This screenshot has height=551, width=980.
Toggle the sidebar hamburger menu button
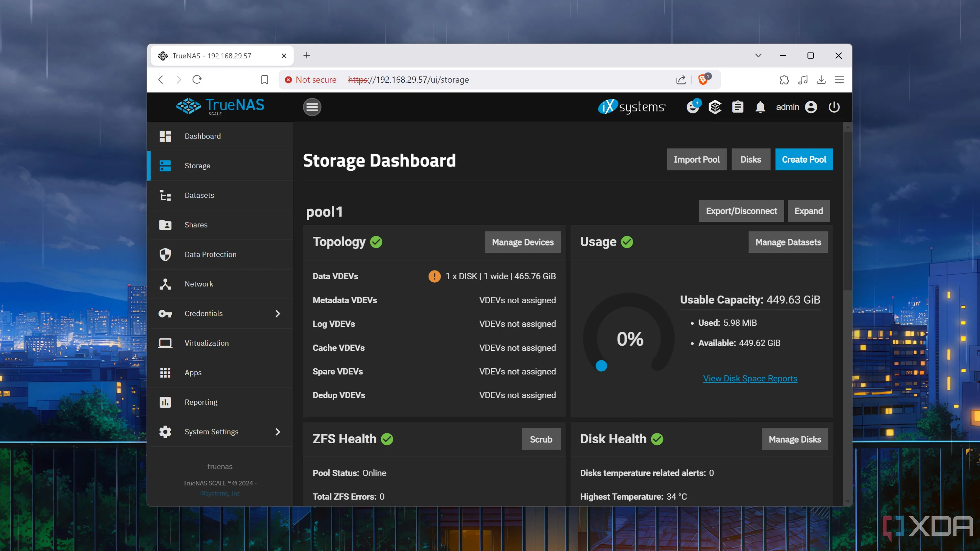click(312, 107)
